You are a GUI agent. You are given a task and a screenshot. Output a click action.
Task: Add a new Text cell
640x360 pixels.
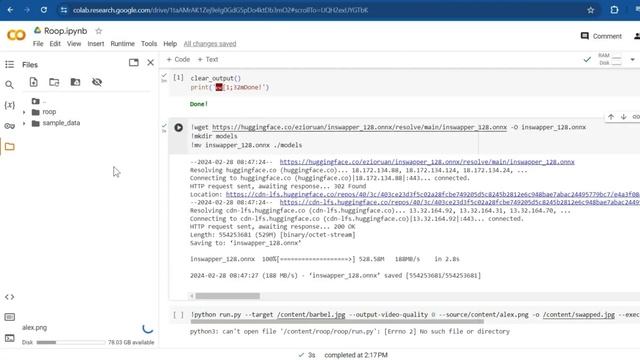208,60
